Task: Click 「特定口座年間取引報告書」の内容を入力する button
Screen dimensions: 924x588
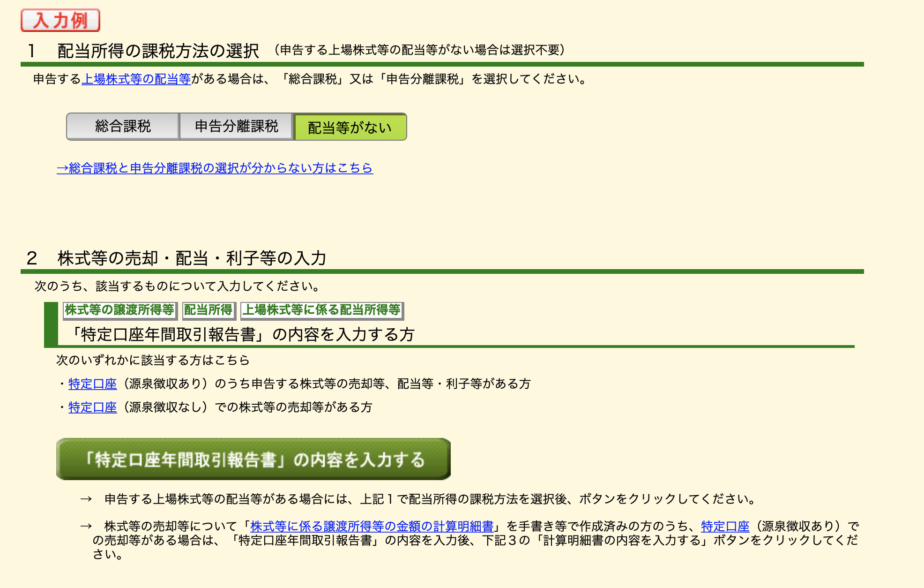Action: (x=253, y=459)
